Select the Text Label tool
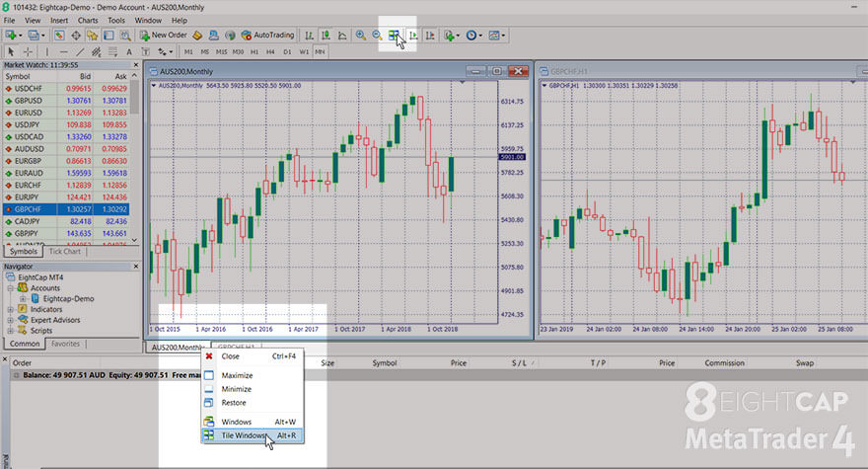The height and width of the screenshot is (469, 868). [146, 52]
